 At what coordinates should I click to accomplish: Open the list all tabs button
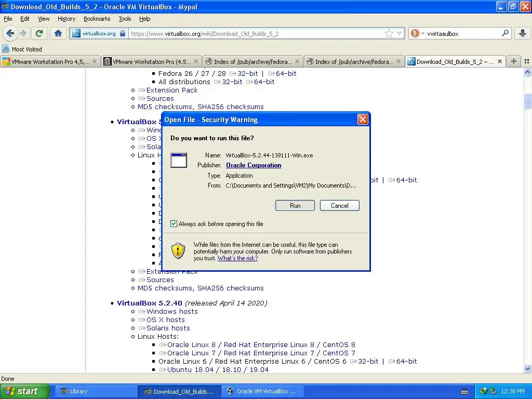[x=527, y=61]
